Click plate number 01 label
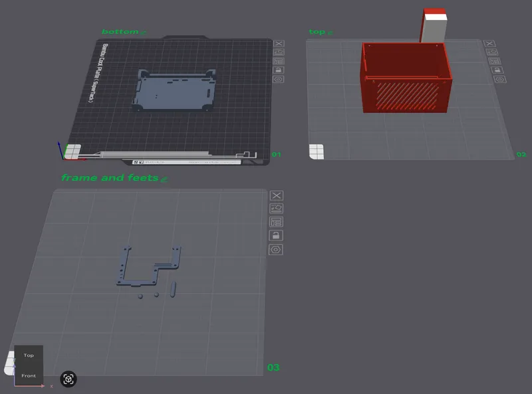 click(276, 155)
